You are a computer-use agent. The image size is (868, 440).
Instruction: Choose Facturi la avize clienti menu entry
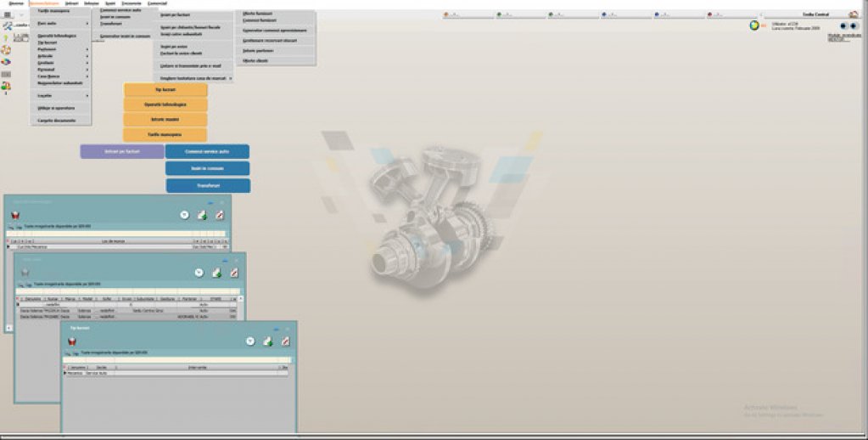pyautogui.click(x=181, y=54)
